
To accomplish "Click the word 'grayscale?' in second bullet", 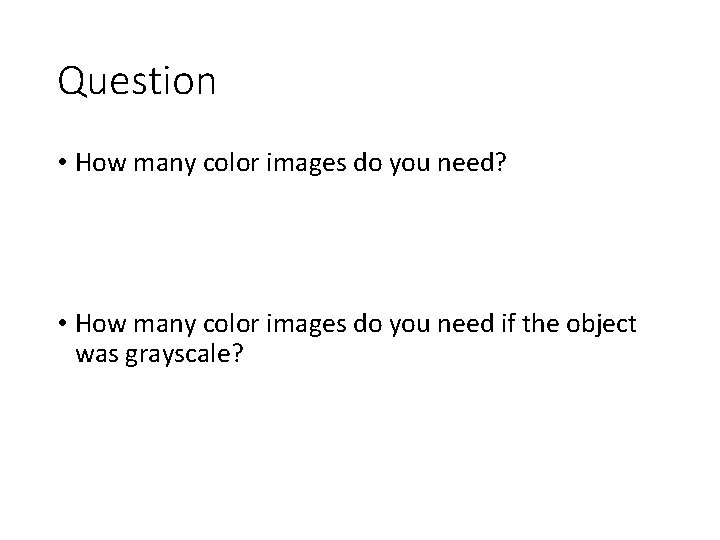I will (x=184, y=355).
